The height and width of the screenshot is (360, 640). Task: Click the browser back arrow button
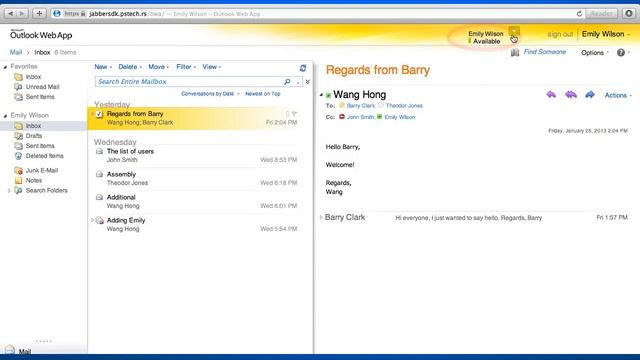pyautogui.click(x=11, y=14)
